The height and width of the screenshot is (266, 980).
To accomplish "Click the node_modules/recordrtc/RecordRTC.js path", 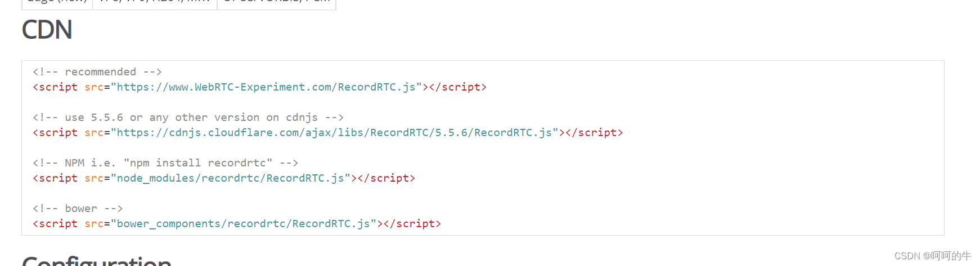I will (231, 178).
